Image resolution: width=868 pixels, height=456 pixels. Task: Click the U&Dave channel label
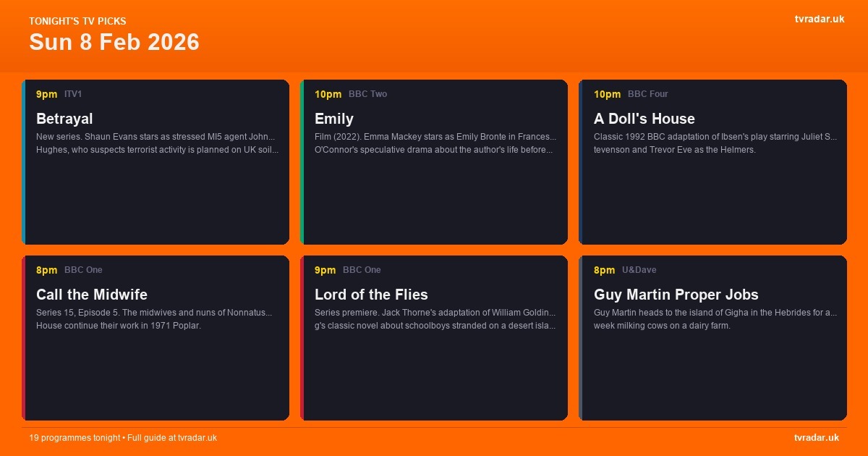(x=639, y=270)
